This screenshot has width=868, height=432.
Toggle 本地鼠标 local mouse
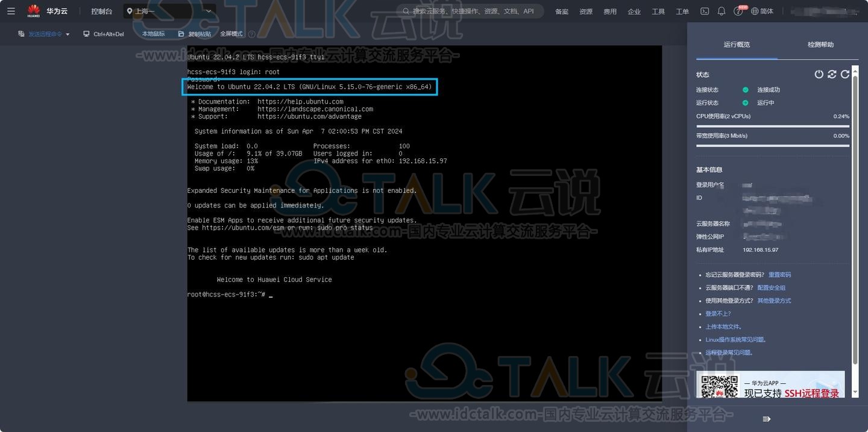pyautogui.click(x=153, y=34)
